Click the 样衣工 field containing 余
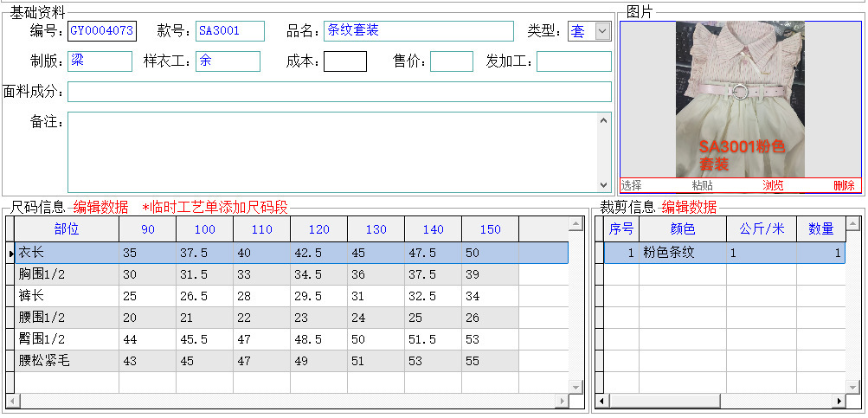868x418 pixels. click(228, 61)
